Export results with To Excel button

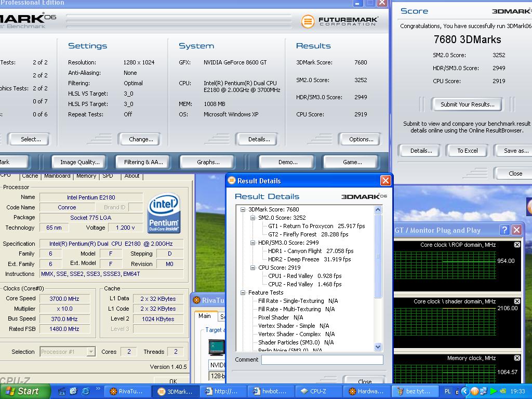pos(467,151)
